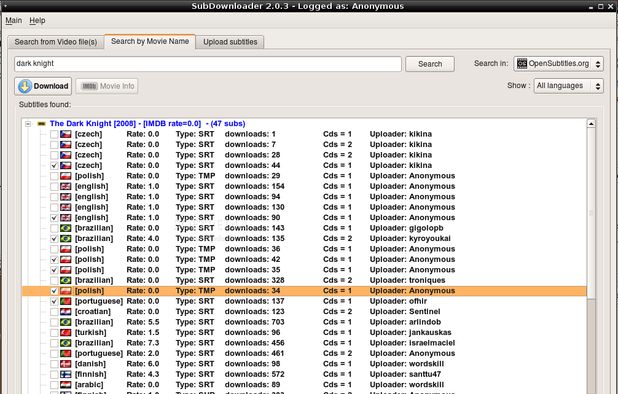Click Portuguese flag icon on downloads: 461 row
Image resolution: width=618 pixels, height=394 pixels.
click(x=66, y=353)
